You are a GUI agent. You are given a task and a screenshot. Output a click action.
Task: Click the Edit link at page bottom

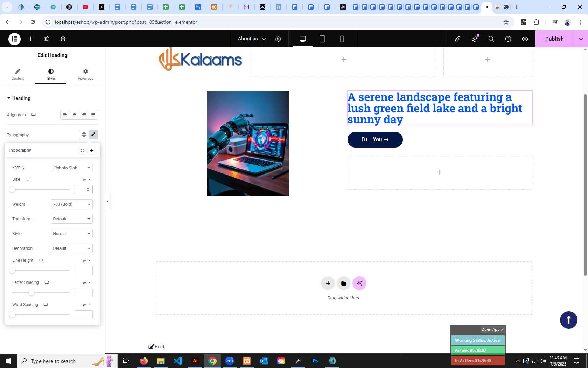pyautogui.click(x=156, y=347)
